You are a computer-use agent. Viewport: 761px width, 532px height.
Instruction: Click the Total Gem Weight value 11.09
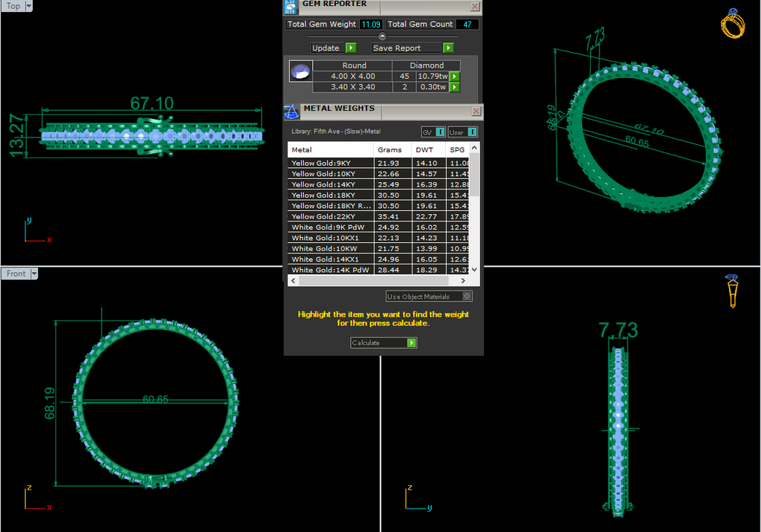click(371, 25)
